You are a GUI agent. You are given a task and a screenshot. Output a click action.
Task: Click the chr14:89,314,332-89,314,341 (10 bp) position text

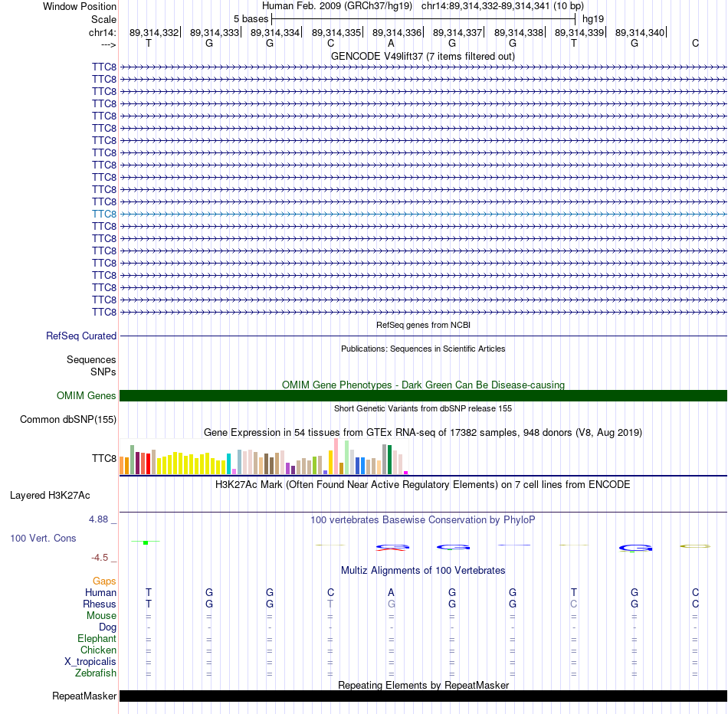(503, 6)
